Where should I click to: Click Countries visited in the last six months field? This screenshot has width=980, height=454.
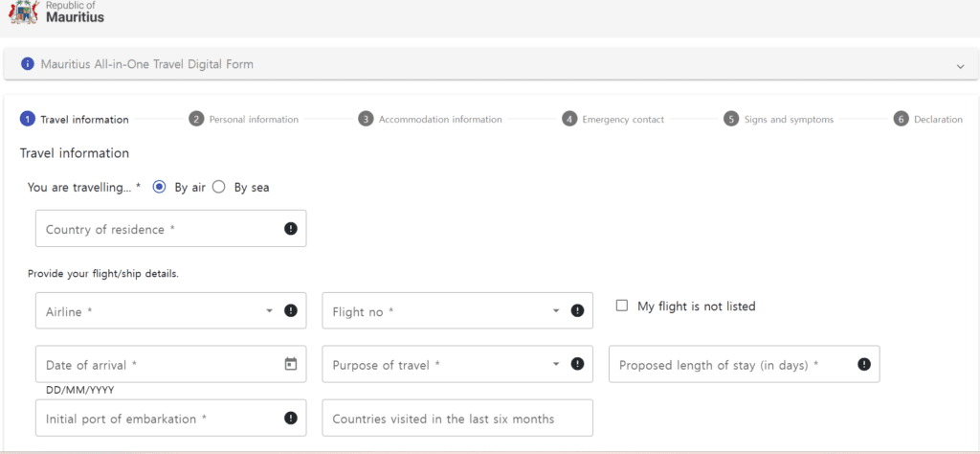click(x=457, y=418)
